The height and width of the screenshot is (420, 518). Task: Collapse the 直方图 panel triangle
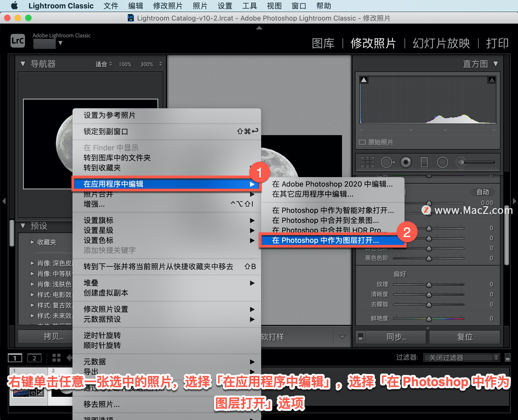pos(496,64)
